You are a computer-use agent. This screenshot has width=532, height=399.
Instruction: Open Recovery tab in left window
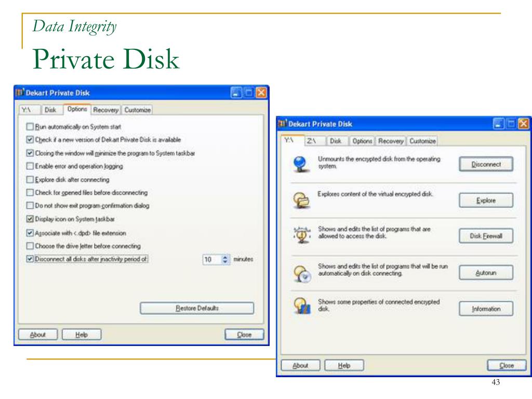point(106,110)
